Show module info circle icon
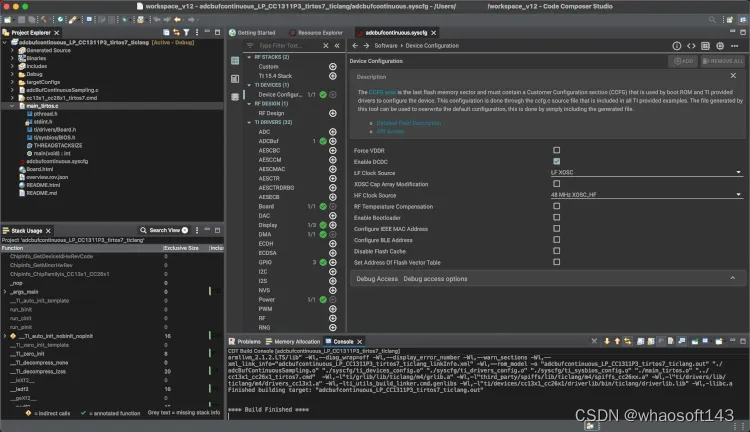Viewport: 750px width, 432px height. (676, 46)
